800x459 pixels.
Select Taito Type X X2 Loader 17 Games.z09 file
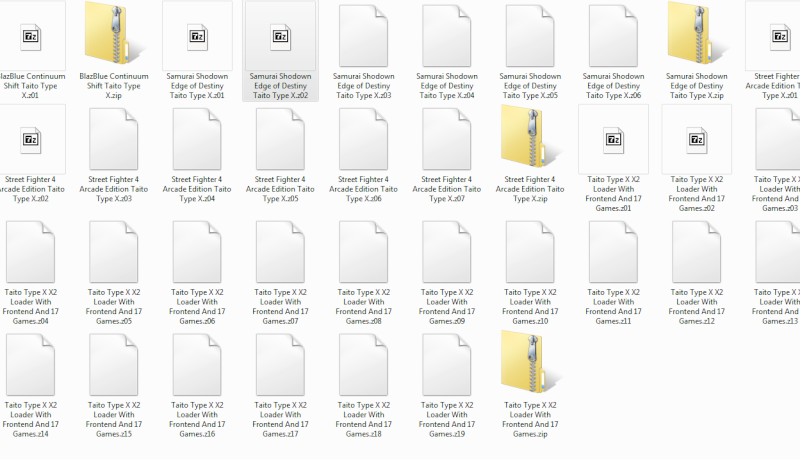pyautogui.click(x=446, y=252)
